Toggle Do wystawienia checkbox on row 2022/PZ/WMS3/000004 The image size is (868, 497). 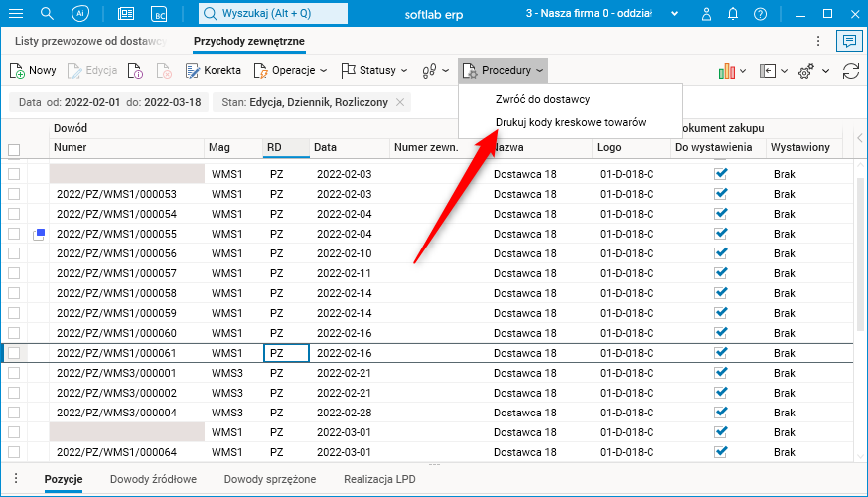[720, 413]
